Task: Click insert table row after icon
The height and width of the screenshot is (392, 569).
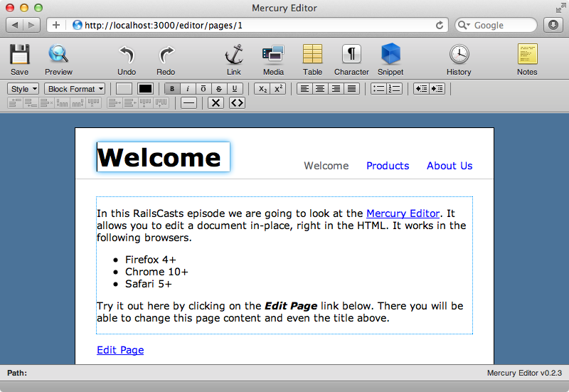Action: click(x=31, y=103)
